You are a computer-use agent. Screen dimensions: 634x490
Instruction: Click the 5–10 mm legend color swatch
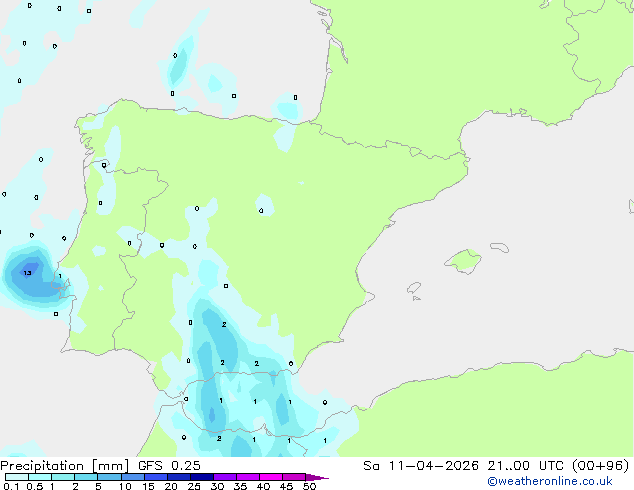pos(109,477)
